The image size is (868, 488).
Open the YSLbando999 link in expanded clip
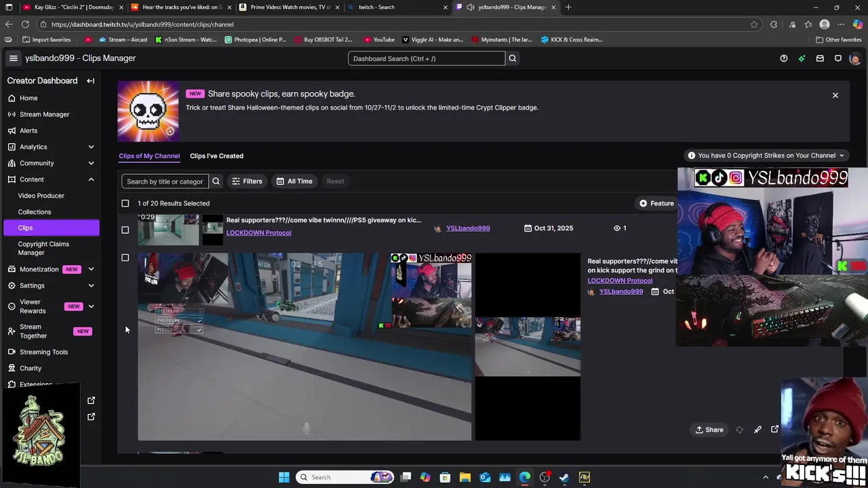pos(621,291)
